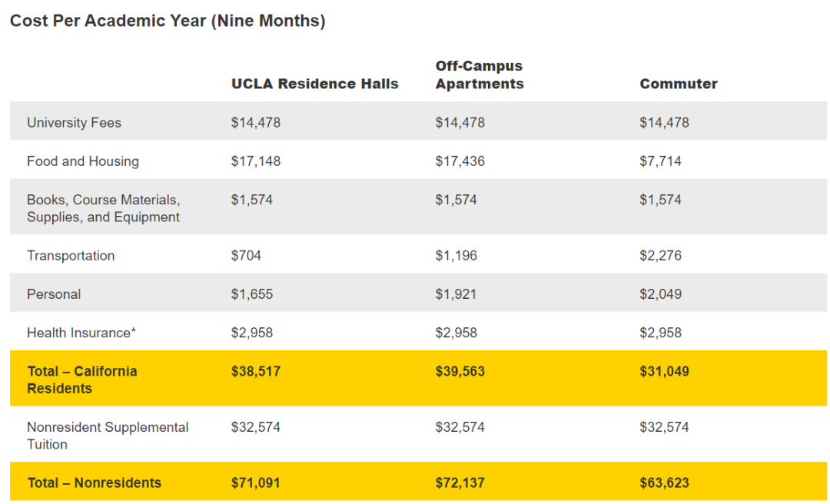
Task: Select the Transportation row label
Action: (x=71, y=255)
